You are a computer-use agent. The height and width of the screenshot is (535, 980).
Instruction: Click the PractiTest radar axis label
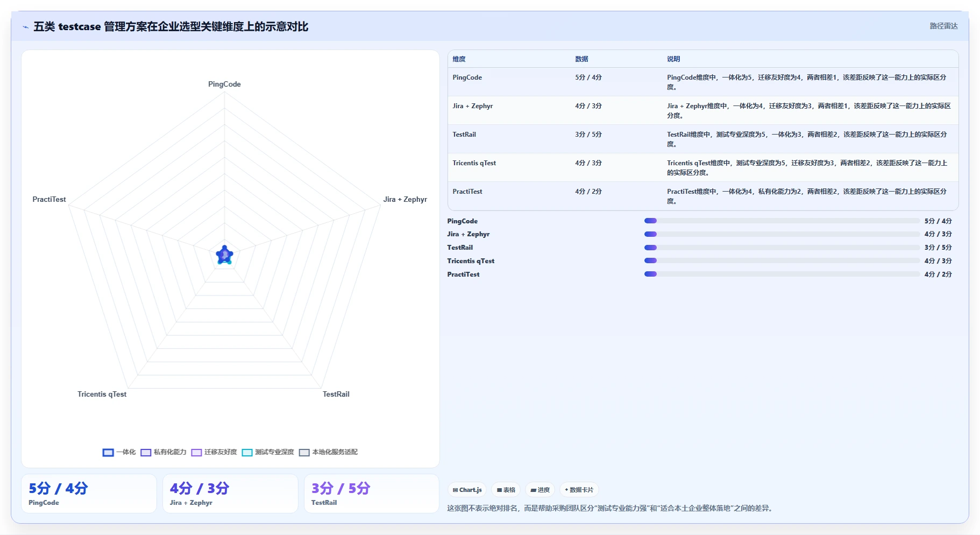tap(49, 199)
